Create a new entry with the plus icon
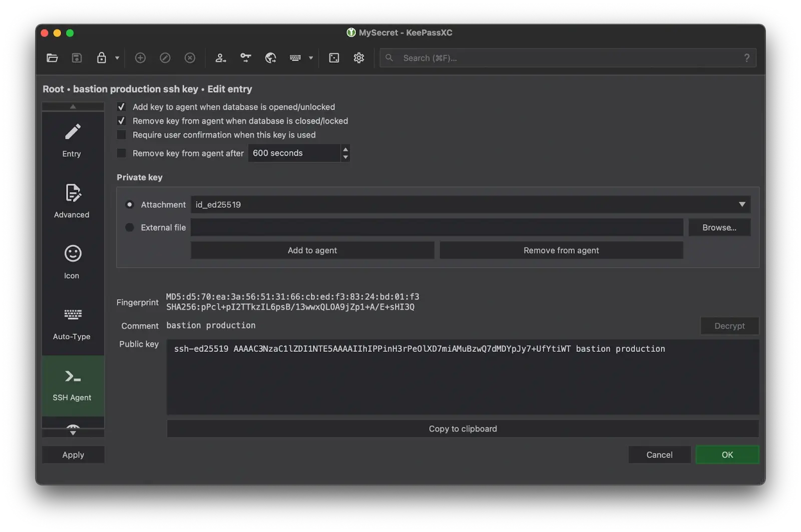Image resolution: width=801 pixels, height=532 pixels. pyautogui.click(x=140, y=58)
